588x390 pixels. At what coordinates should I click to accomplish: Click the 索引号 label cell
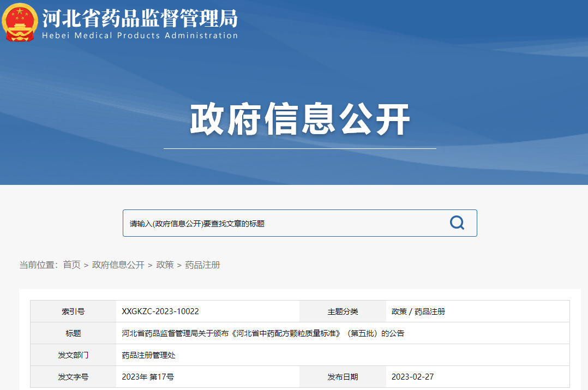pos(73,311)
